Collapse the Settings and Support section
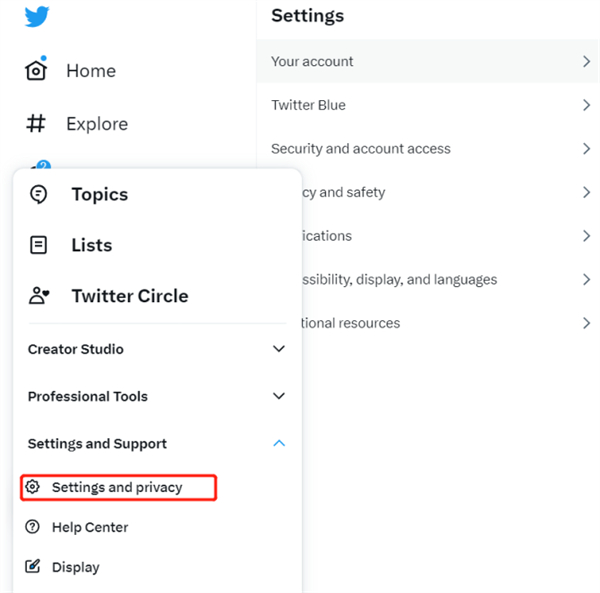Viewport: 600px width, 593px height. tap(279, 443)
